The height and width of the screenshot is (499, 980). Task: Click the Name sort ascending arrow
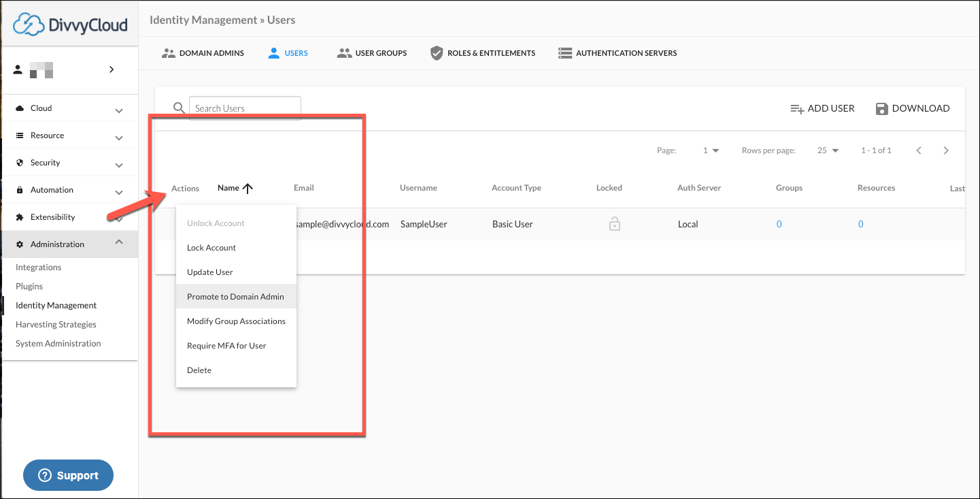248,189
